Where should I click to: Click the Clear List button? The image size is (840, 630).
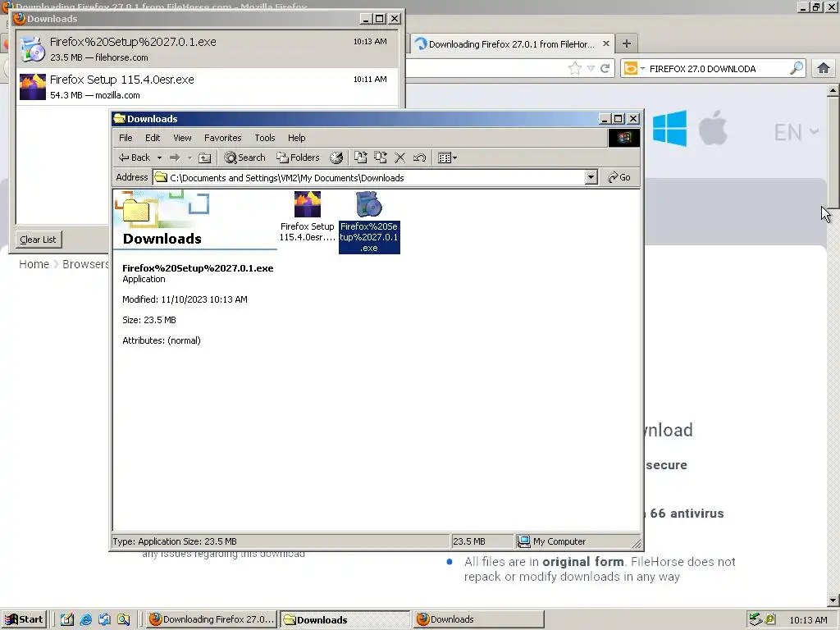coord(38,240)
